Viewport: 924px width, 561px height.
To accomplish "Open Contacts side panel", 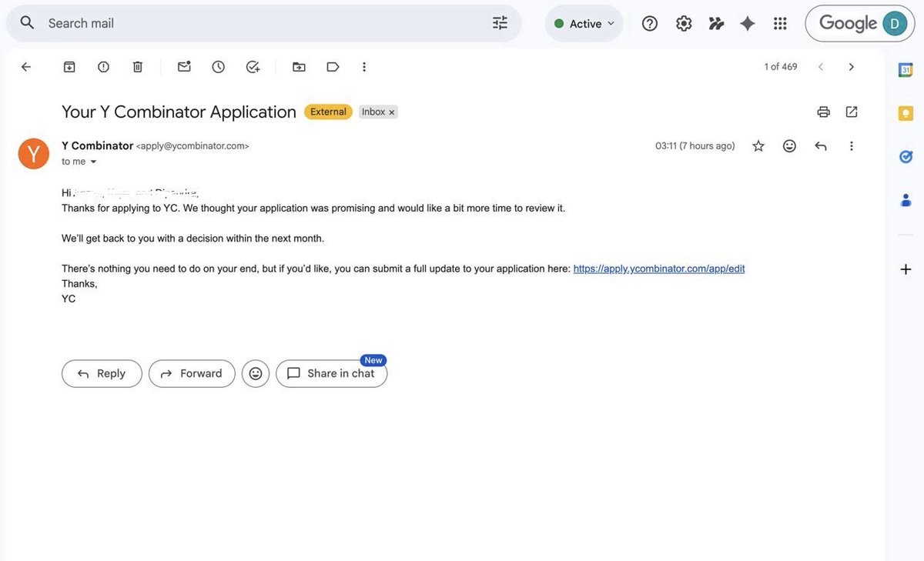I will (906, 200).
